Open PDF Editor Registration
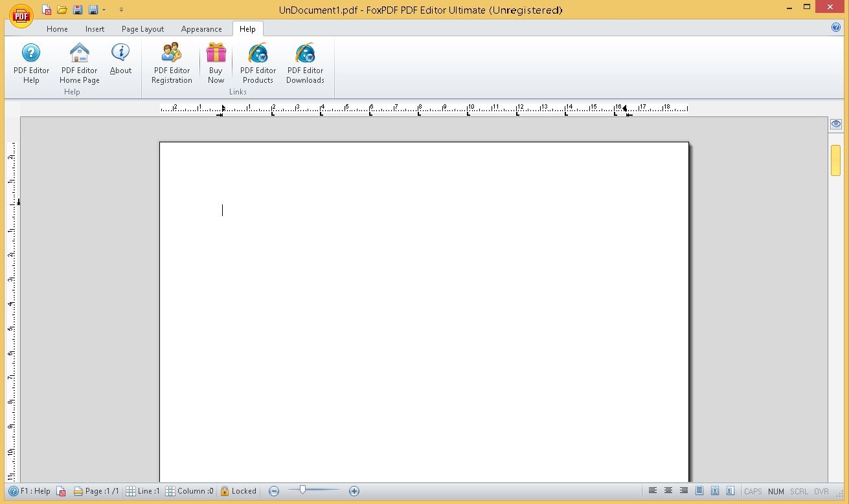The image size is (849, 504). (172, 63)
